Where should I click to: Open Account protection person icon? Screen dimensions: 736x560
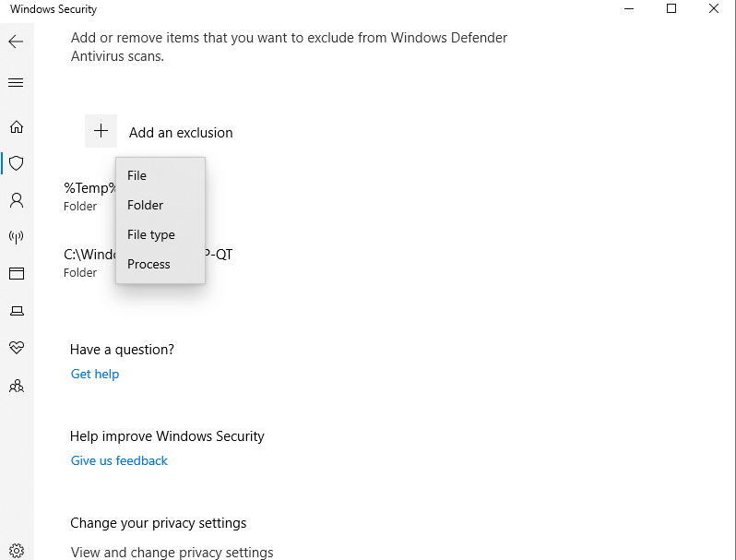(16, 200)
